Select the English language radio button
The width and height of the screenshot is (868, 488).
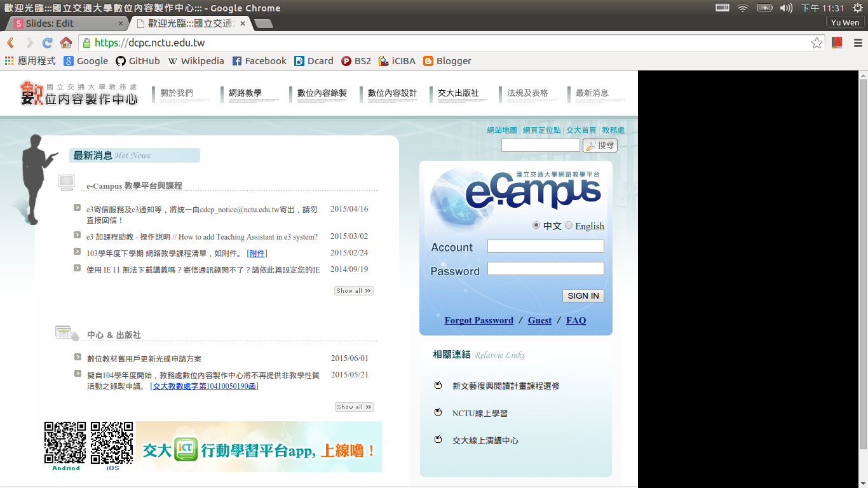569,225
